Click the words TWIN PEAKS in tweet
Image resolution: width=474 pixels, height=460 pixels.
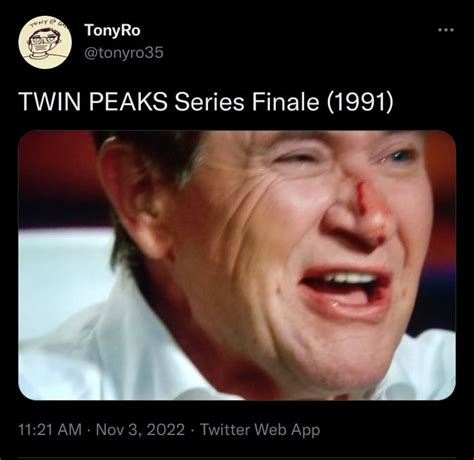[94, 101]
